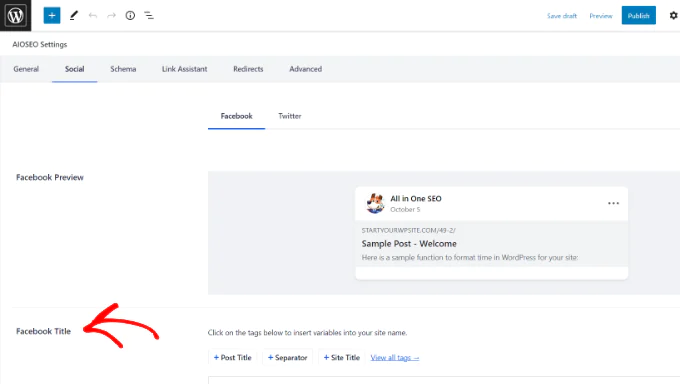
Task: Select the Social tab
Action: pos(75,69)
